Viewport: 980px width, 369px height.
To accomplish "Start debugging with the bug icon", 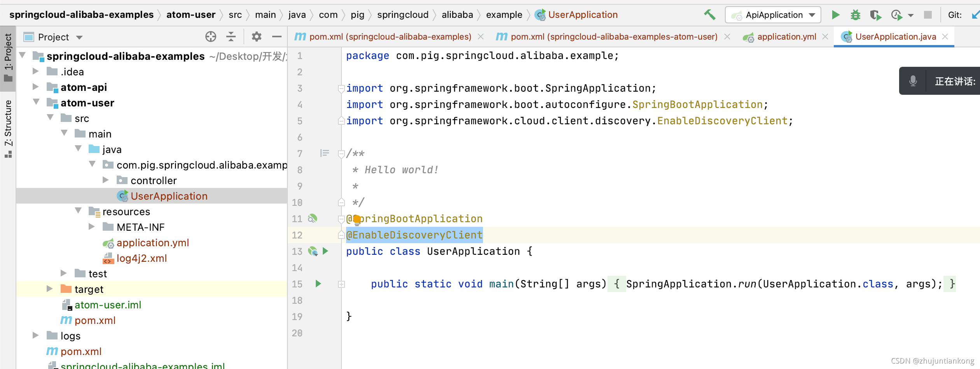I will [x=856, y=15].
